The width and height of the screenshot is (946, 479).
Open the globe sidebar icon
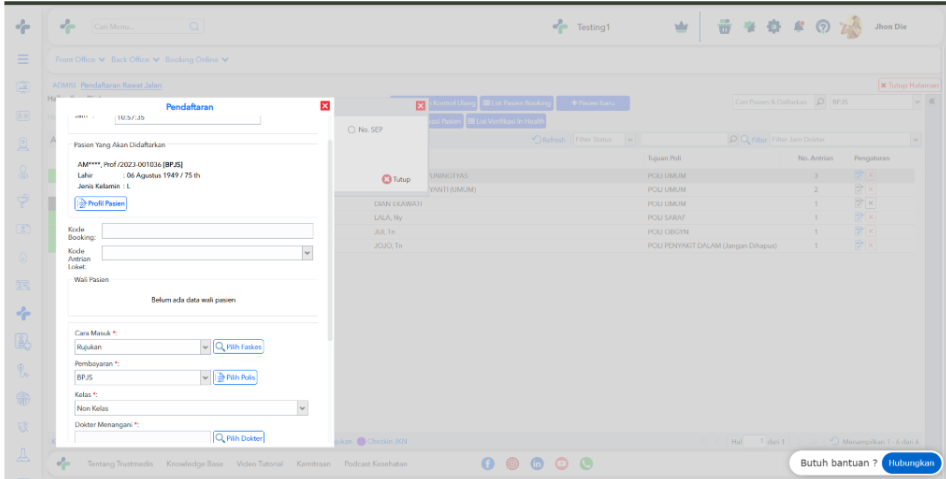pos(23,399)
